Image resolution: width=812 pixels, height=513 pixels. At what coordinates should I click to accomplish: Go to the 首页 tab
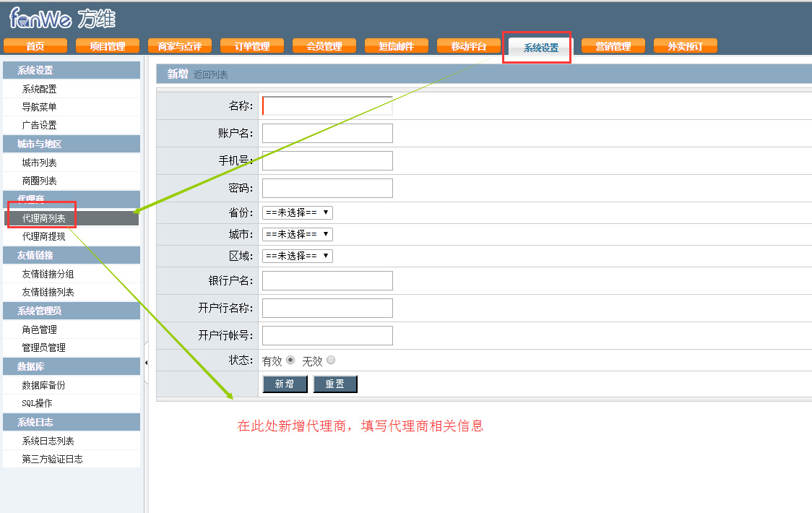(35, 46)
